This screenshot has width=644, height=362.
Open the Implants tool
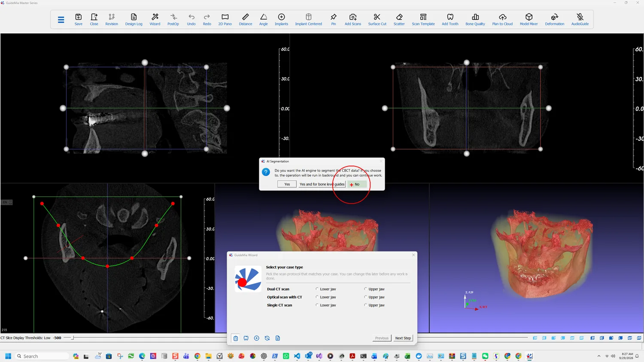pyautogui.click(x=282, y=20)
